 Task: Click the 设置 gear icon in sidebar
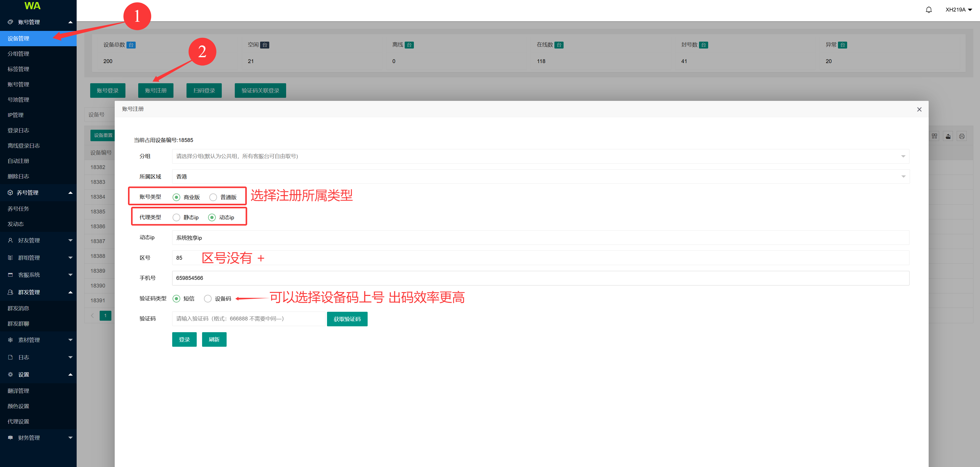[x=10, y=375]
